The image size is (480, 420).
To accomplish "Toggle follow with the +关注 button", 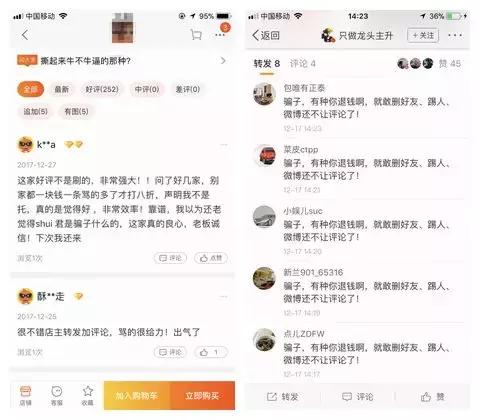I will [423, 35].
